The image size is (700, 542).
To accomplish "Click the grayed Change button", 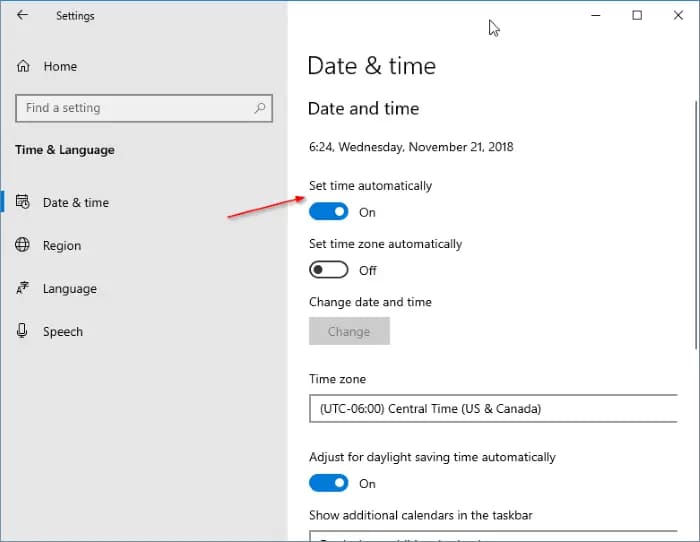I will (349, 331).
